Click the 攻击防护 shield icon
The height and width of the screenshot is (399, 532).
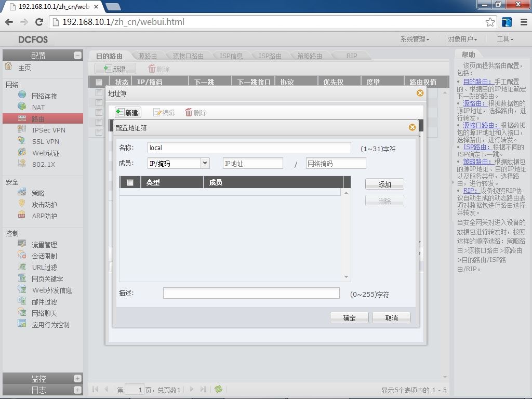22,204
